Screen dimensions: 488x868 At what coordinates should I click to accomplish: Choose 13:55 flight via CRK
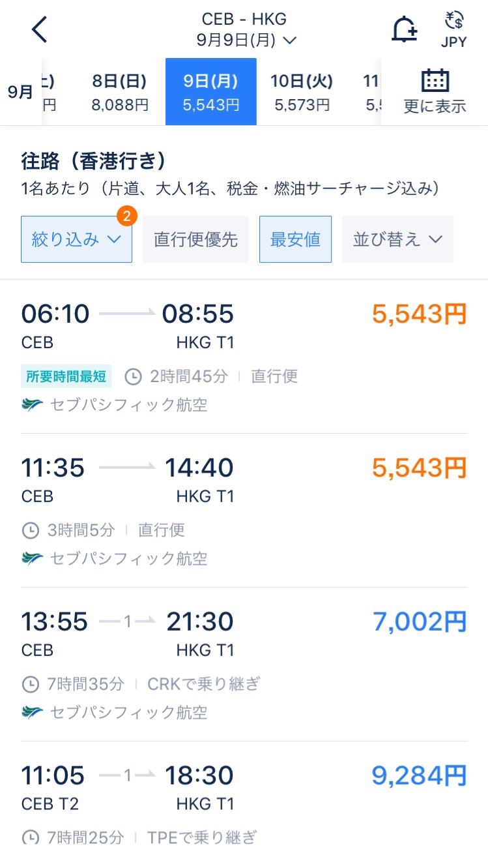pyautogui.click(x=244, y=665)
